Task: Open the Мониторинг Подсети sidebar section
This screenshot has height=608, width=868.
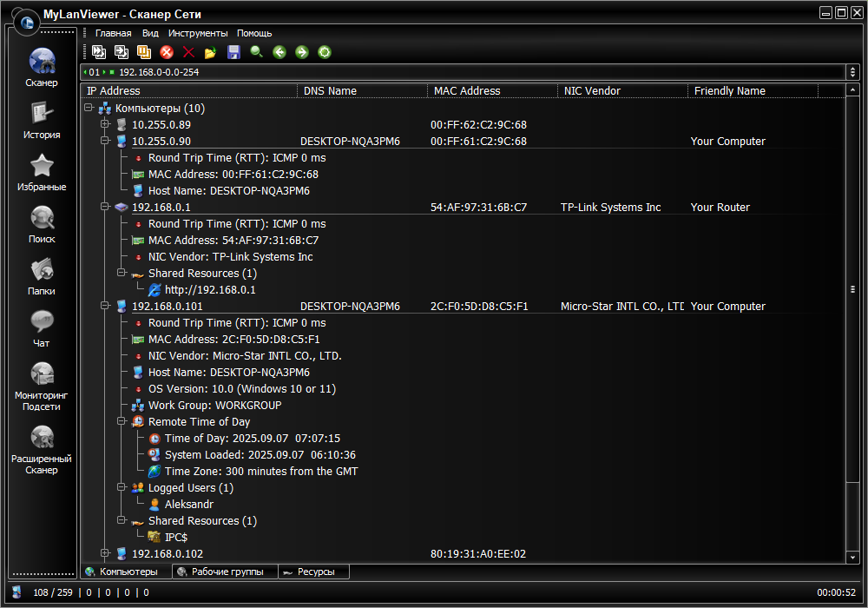Action: coord(42,387)
